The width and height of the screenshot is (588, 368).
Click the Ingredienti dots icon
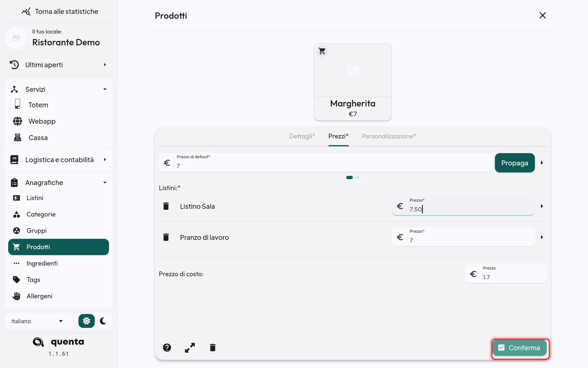[x=17, y=263]
